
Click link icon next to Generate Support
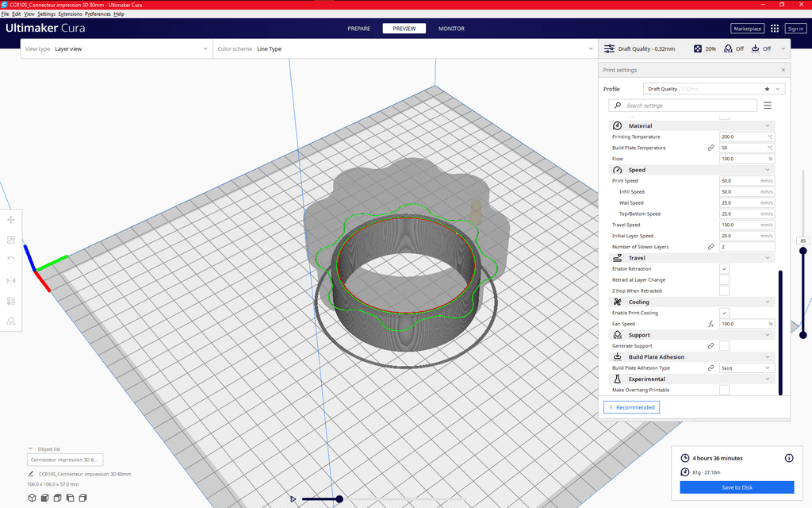(711, 346)
